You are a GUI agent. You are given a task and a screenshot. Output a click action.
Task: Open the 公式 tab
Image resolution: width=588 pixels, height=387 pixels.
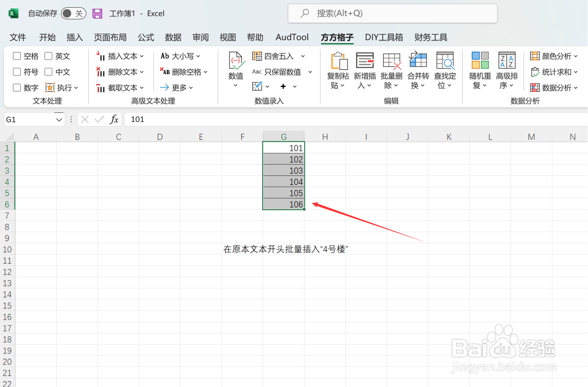(x=146, y=37)
